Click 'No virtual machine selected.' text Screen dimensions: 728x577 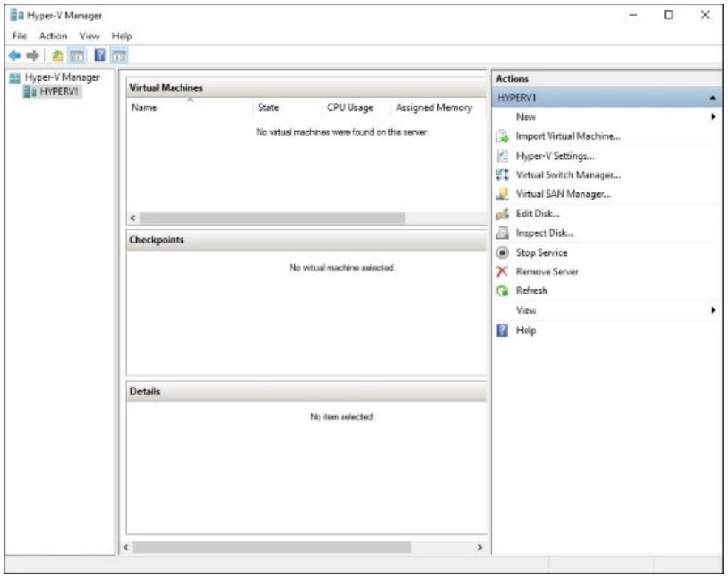[x=343, y=268]
